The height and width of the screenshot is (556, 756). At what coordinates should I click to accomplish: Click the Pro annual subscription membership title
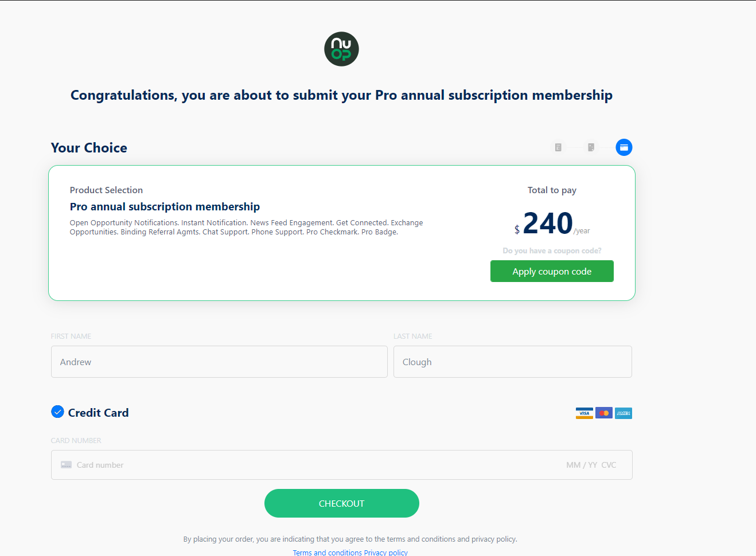[165, 206]
